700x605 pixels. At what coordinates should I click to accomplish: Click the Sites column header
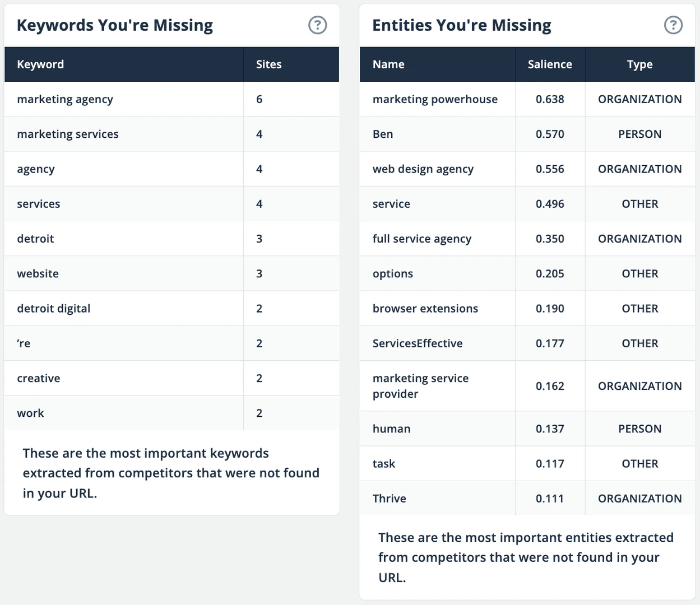coord(268,64)
